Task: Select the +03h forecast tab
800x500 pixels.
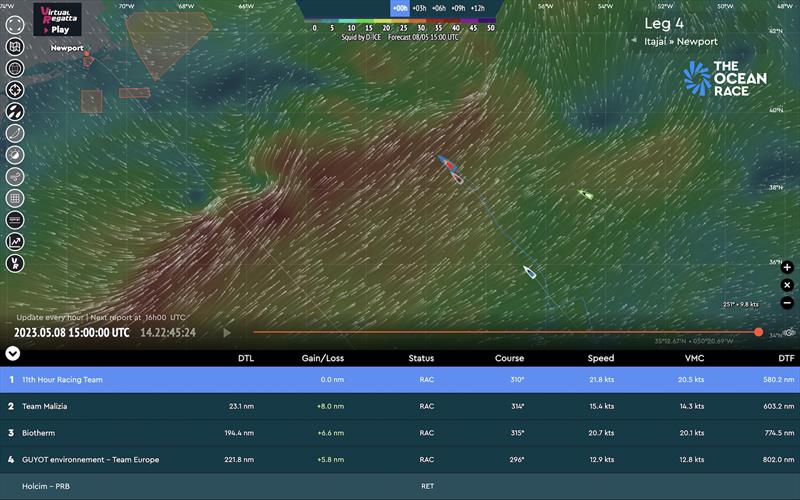Action: tap(419, 8)
